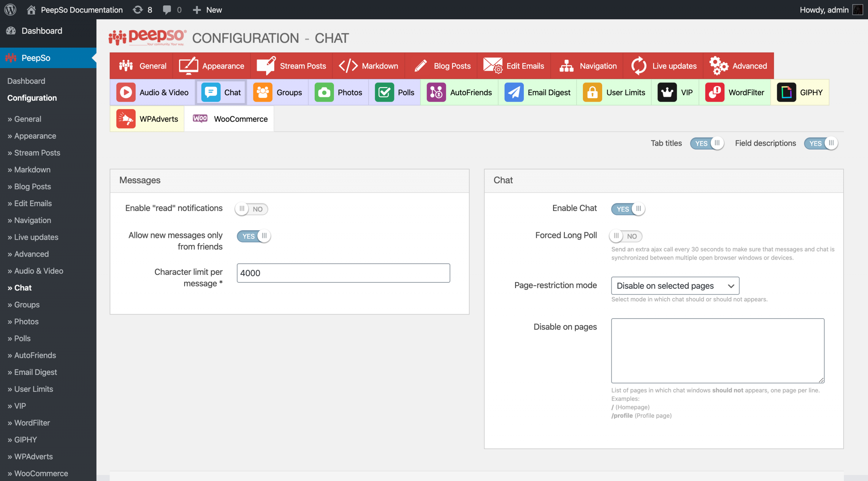Image resolution: width=868 pixels, height=481 pixels.
Task: Select the AutoFriends purple icon
Action: 436,92
